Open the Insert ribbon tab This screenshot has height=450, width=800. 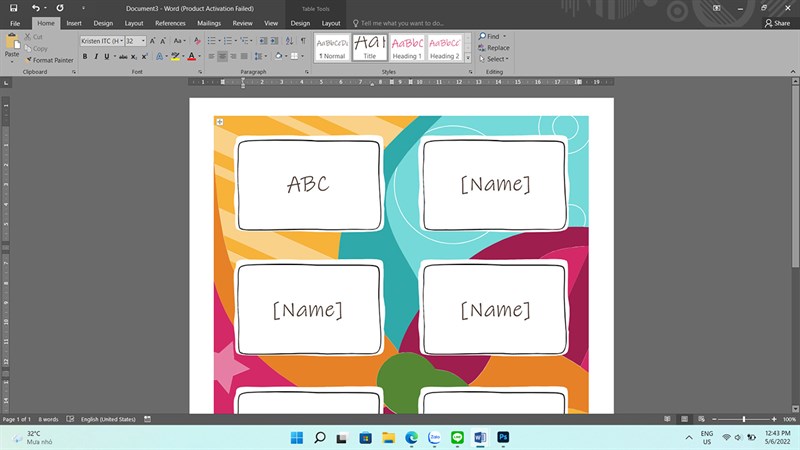click(74, 23)
